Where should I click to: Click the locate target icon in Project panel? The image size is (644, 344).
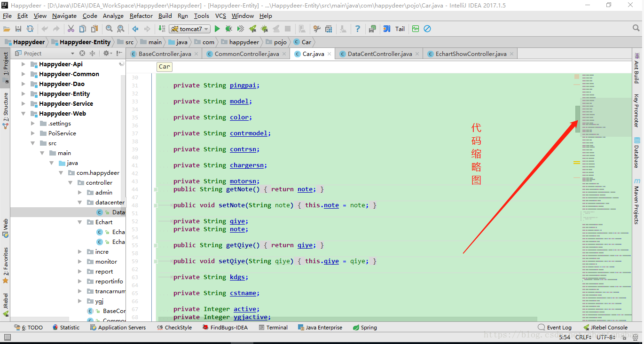pyautogui.click(x=82, y=54)
